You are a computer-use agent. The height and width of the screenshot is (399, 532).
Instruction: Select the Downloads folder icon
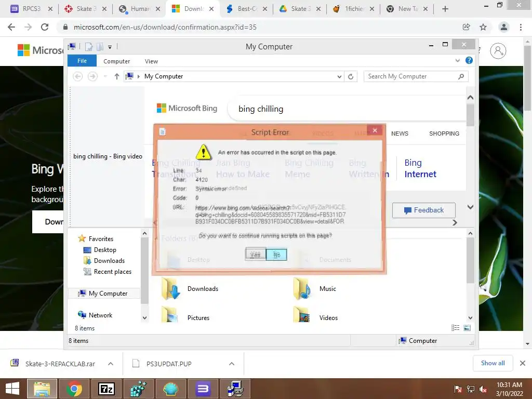click(x=170, y=289)
